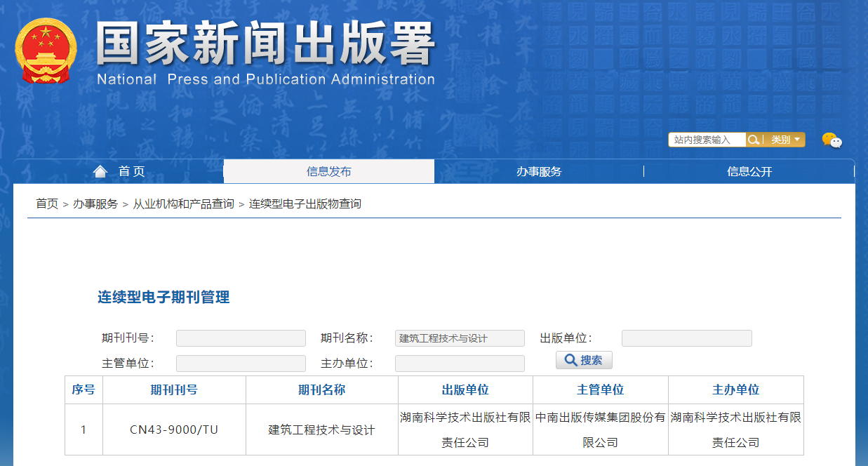Open the 信息公开 navigation tab

click(749, 172)
